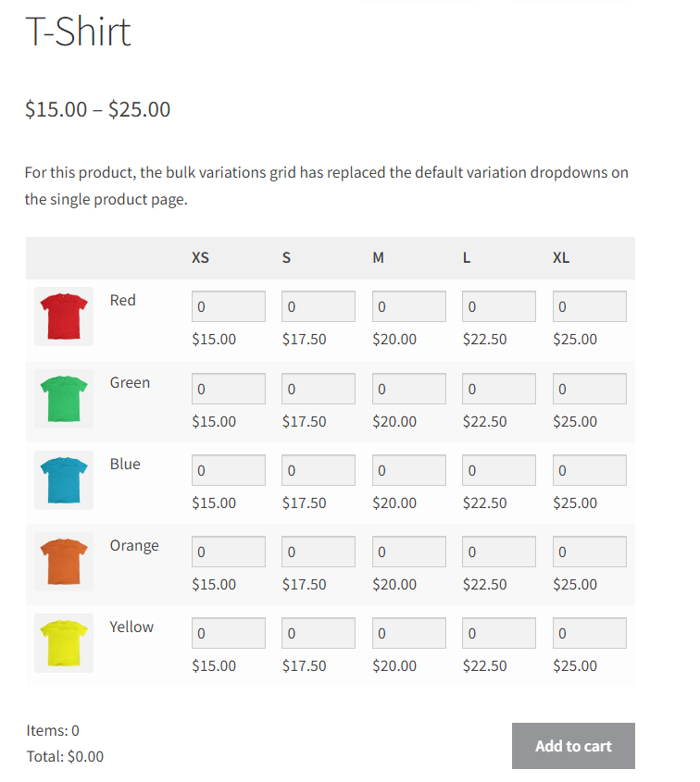Screen dimensions: 700x782
Task: Open the orange T-shirt image
Action: (63, 561)
